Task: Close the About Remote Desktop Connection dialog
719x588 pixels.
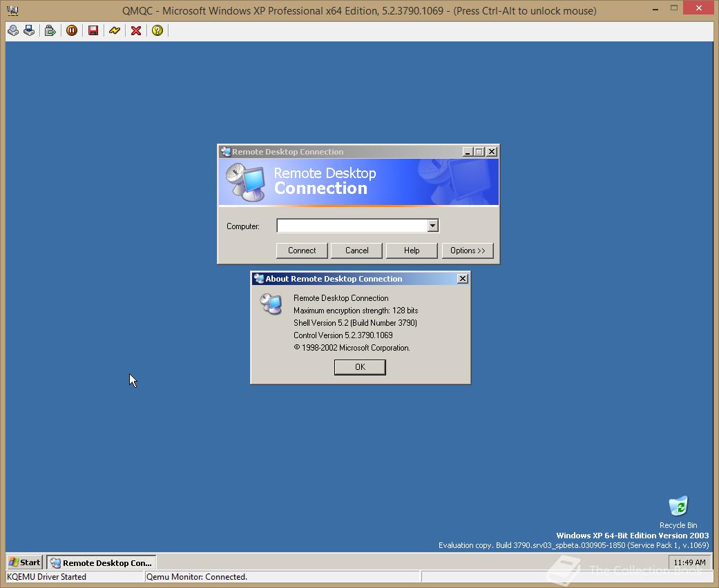Action: (463, 279)
